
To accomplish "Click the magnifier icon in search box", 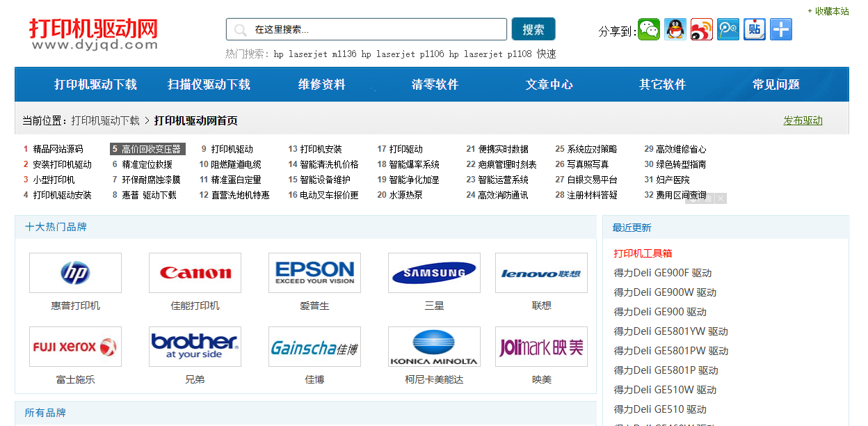I will 241,30.
